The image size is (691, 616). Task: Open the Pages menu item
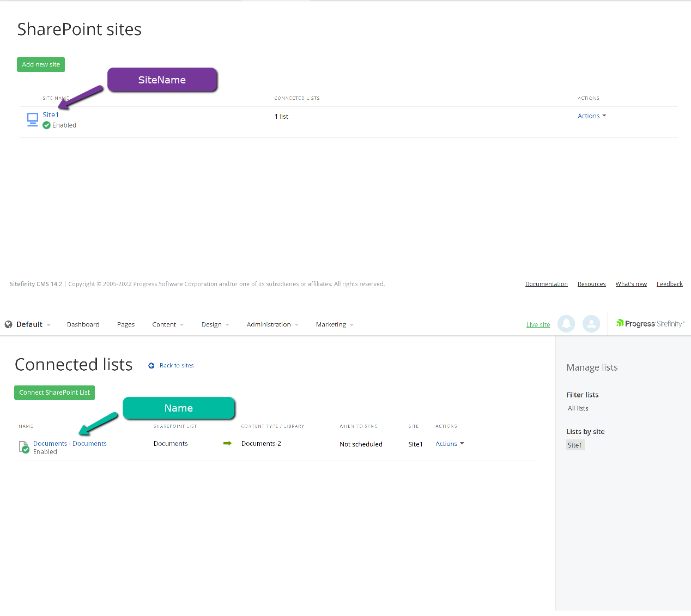(126, 324)
